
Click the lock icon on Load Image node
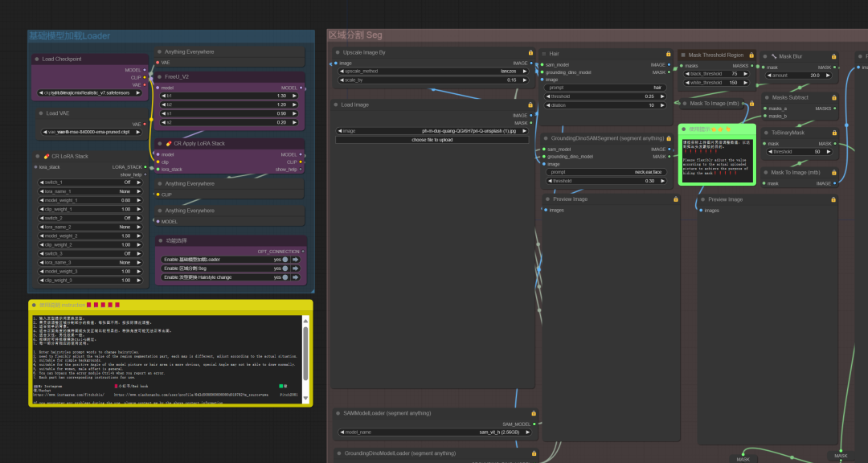point(530,104)
